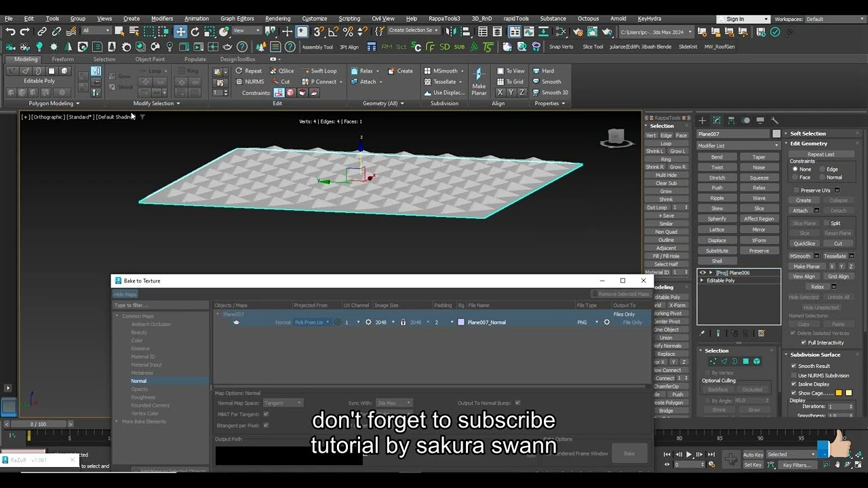Activate the Select and Rotate tool
The height and width of the screenshot is (488, 868).
point(195,33)
